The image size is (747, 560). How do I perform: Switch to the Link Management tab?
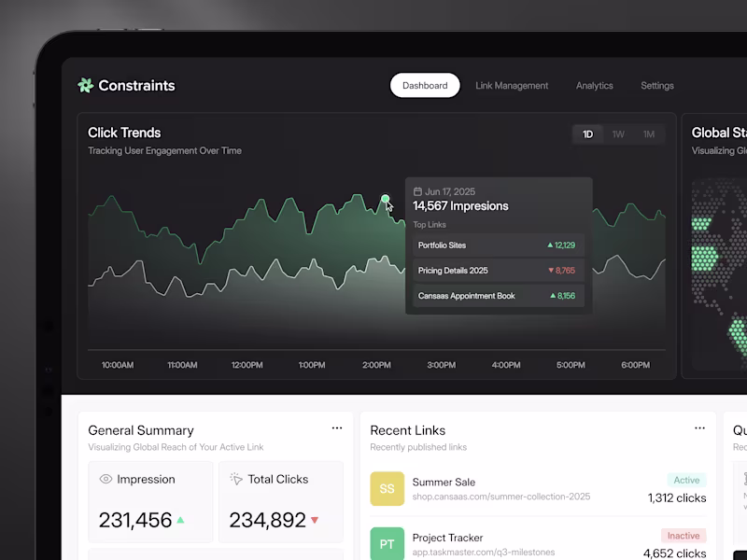513,85
